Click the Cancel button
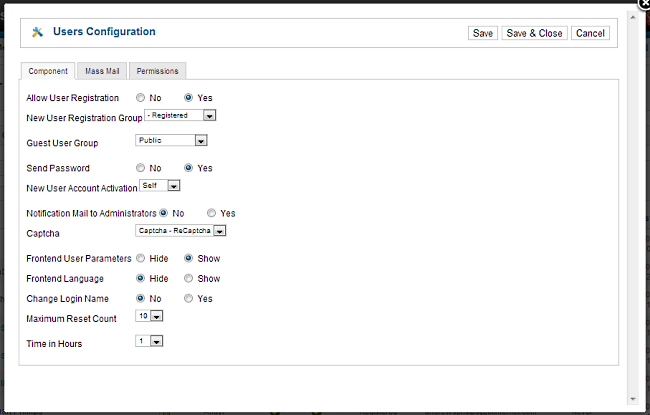This screenshot has width=650, height=415. pos(589,33)
